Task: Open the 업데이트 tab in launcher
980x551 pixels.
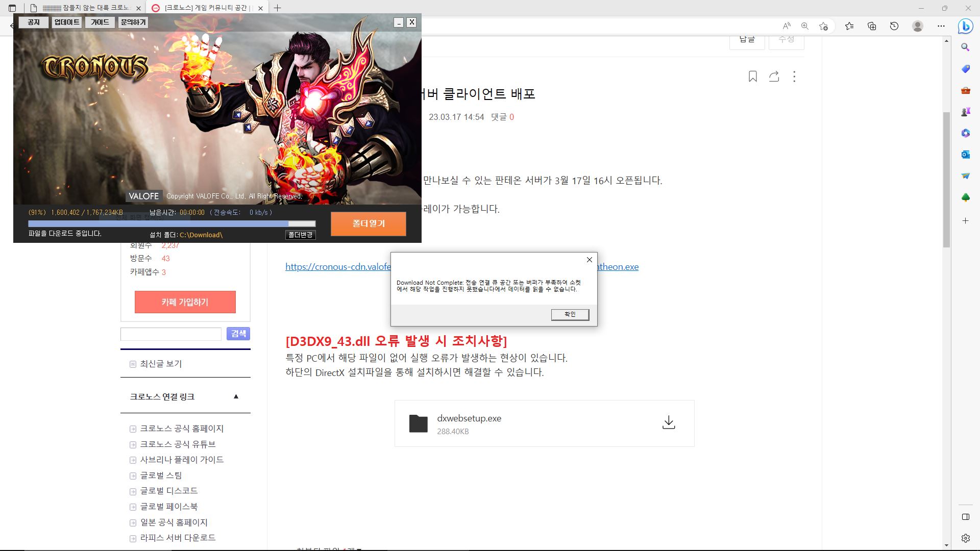Action: click(67, 22)
